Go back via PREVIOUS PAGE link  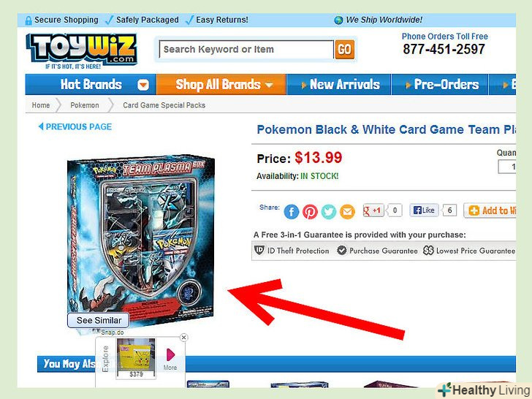[x=75, y=127]
